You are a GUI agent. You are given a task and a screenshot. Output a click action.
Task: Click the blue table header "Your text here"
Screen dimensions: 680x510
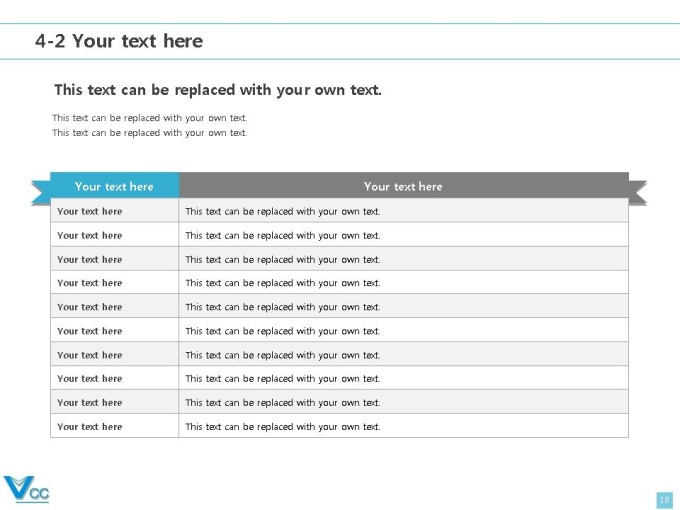pyautogui.click(x=114, y=186)
